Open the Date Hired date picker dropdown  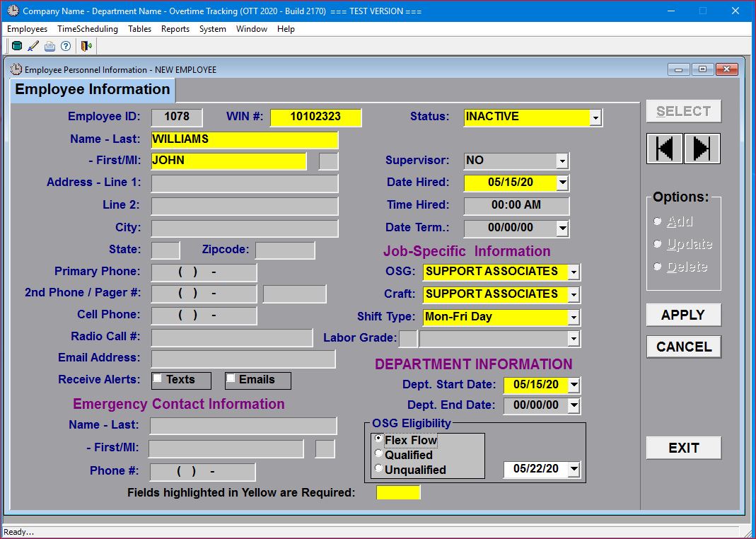pyautogui.click(x=562, y=183)
